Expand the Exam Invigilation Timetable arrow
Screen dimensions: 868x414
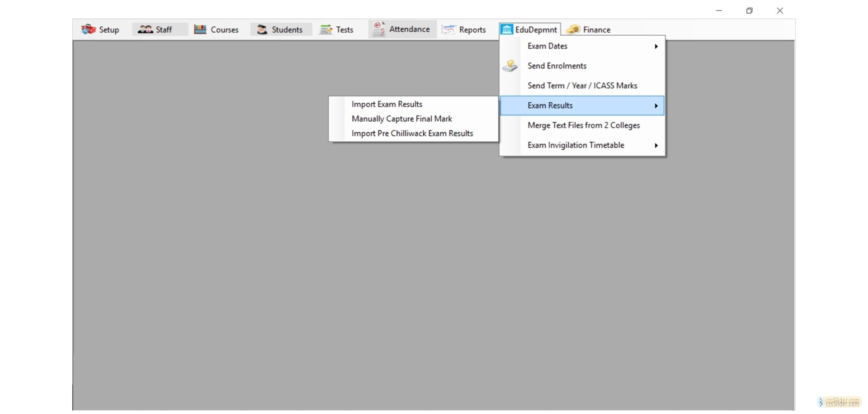tap(656, 145)
